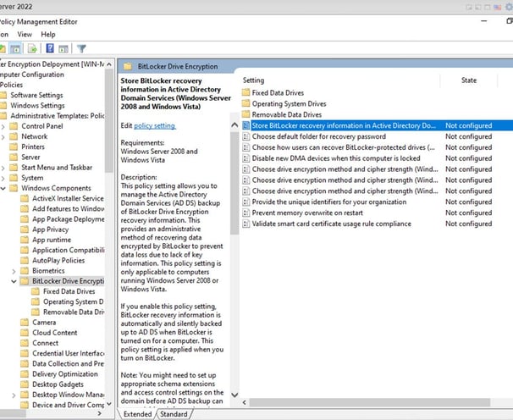This screenshot has height=420, width=513.
Task: Click the tree pane scroll up arrow
Action: 109,64
